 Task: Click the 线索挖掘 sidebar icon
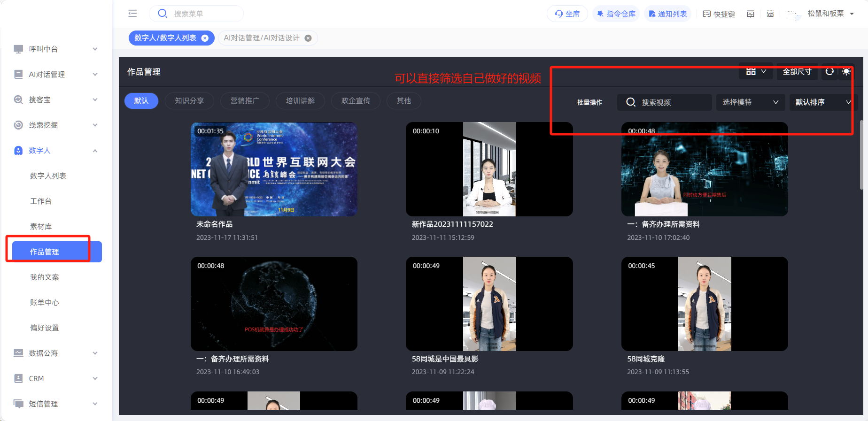[18, 125]
